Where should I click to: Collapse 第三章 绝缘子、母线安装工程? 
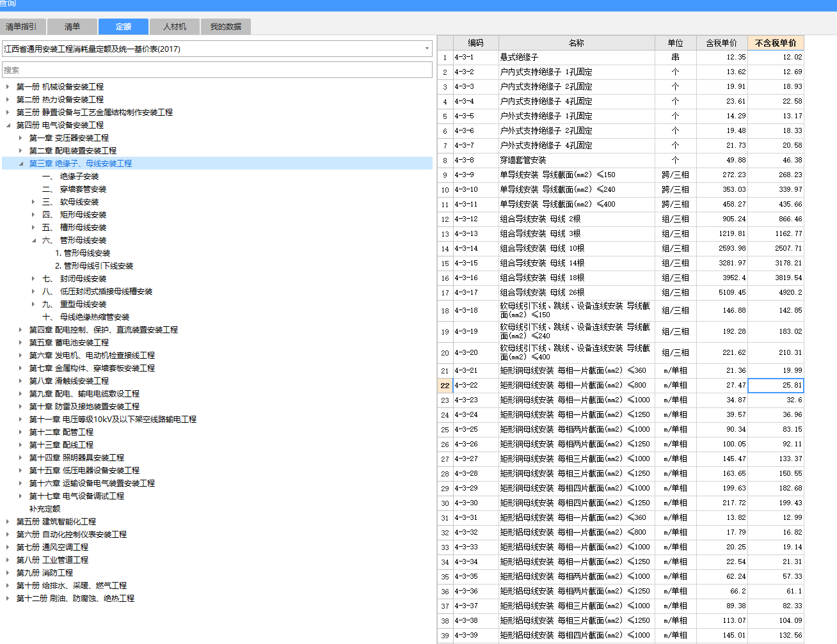click(x=20, y=163)
